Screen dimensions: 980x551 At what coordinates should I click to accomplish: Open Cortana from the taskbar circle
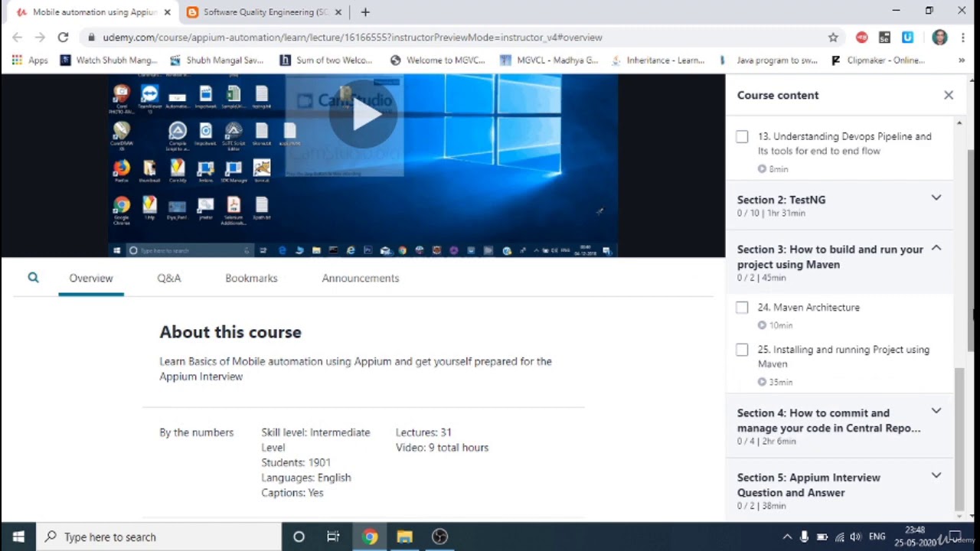pos(299,536)
